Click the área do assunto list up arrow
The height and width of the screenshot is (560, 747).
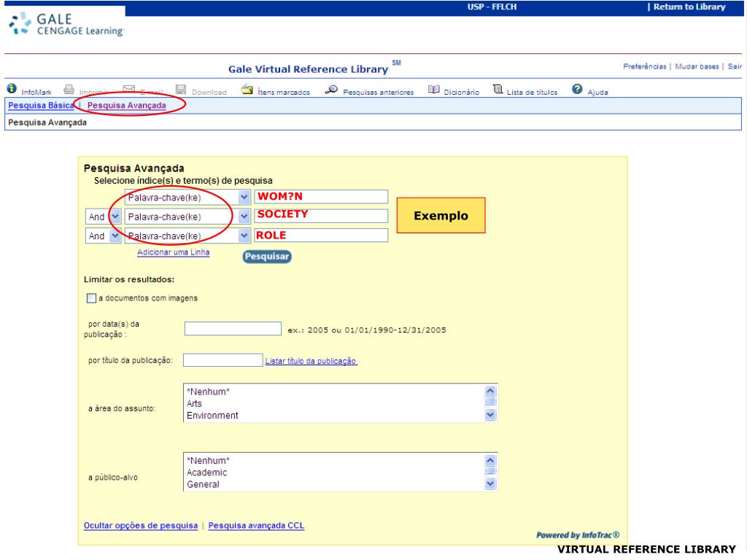pos(490,392)
